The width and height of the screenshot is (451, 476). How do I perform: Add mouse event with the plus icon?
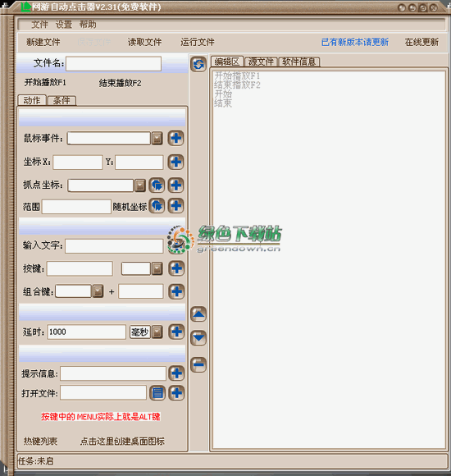[x=176, y=139]
